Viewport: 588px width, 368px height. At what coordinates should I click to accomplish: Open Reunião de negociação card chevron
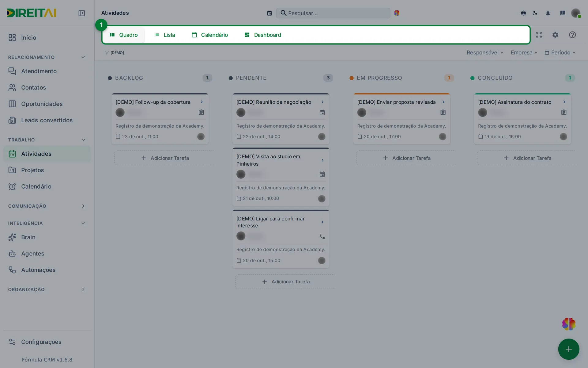pos(322,102)
